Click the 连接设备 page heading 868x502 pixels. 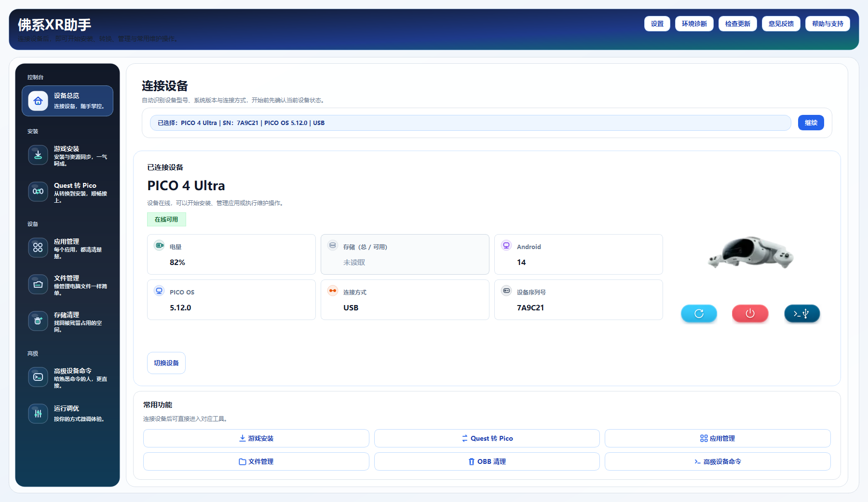[x=165, y=86]
